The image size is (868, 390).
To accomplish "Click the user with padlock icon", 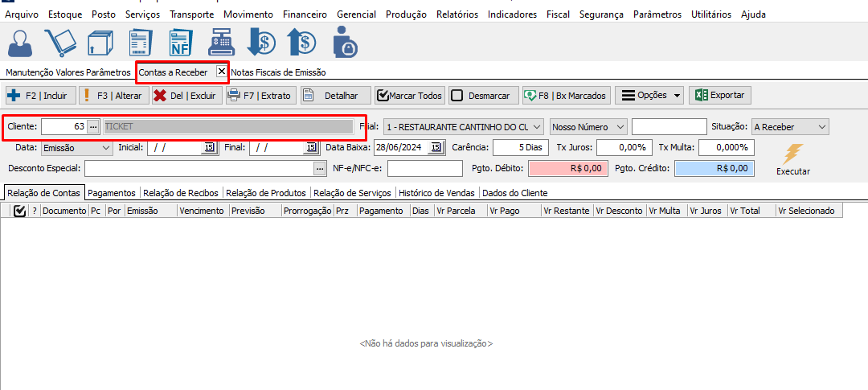I will (345, 43).
